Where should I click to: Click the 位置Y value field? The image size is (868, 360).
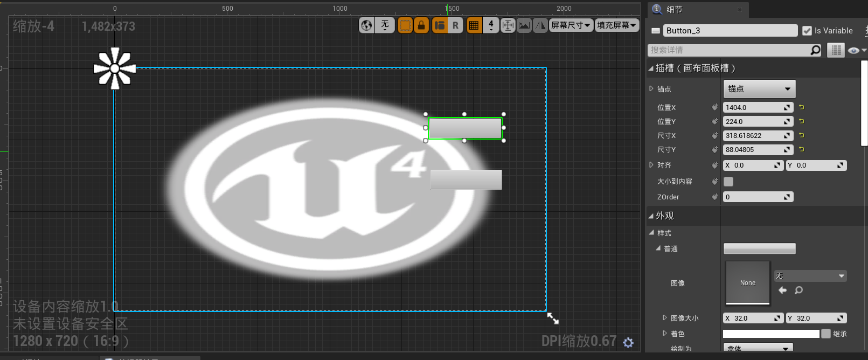click(x=758, y=121)
